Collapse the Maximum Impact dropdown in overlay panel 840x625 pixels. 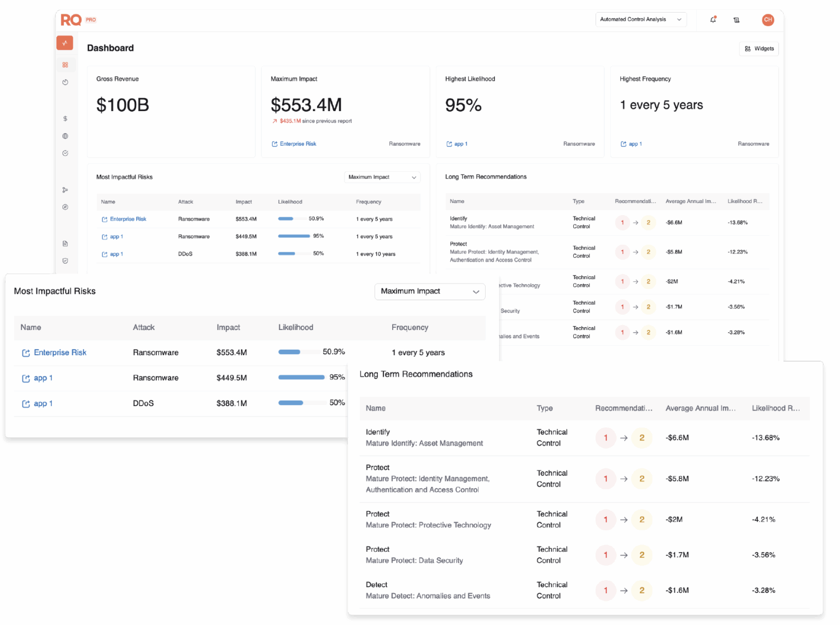(x=429, y=291)
